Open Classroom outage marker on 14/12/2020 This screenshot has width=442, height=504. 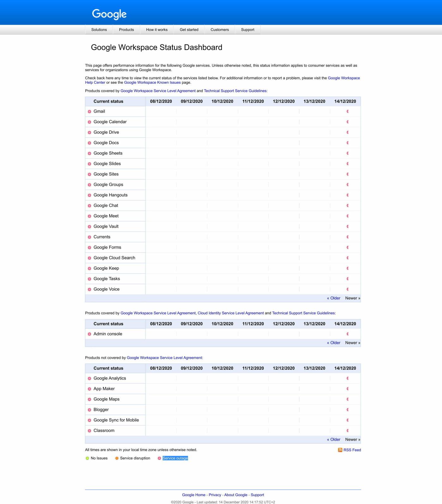point(348,431)
